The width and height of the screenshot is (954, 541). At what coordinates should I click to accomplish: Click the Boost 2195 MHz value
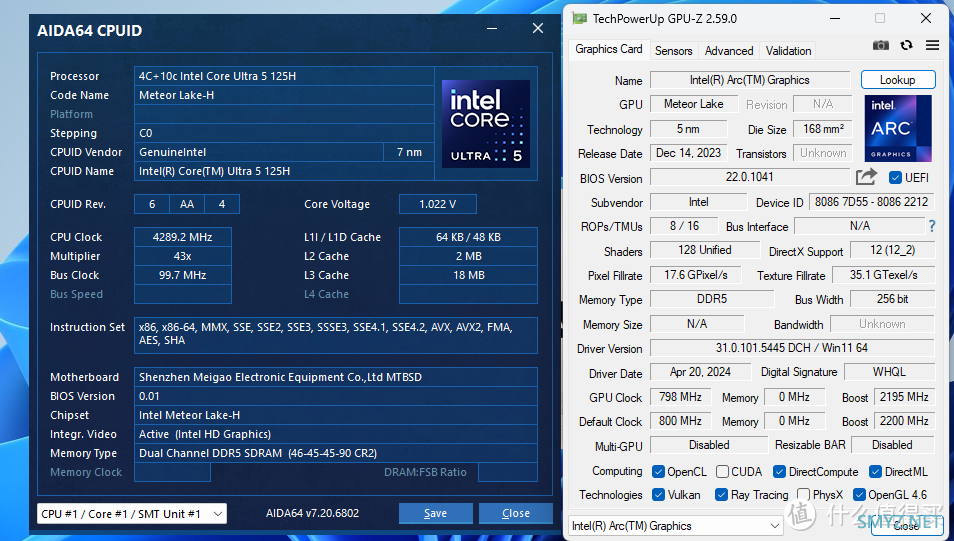[904, 397]
